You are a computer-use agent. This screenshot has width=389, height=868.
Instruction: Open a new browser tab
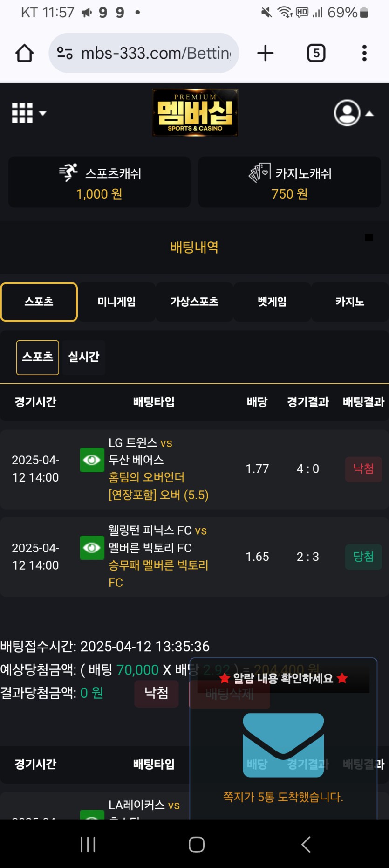coord(266,53)
